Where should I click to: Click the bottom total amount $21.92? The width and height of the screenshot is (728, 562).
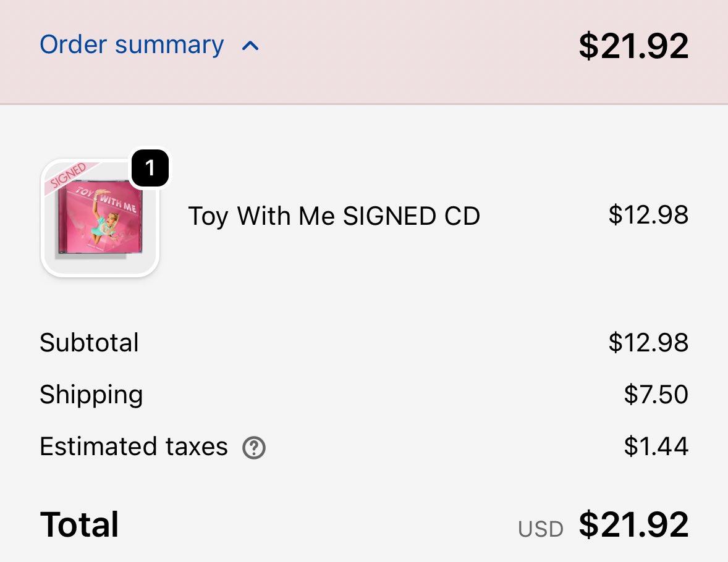633,525
